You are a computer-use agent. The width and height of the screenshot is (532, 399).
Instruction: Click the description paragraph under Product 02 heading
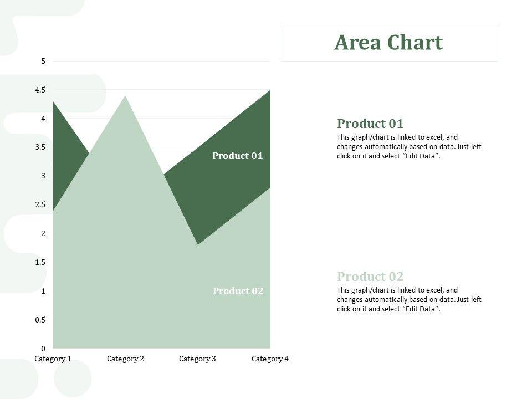409,300
